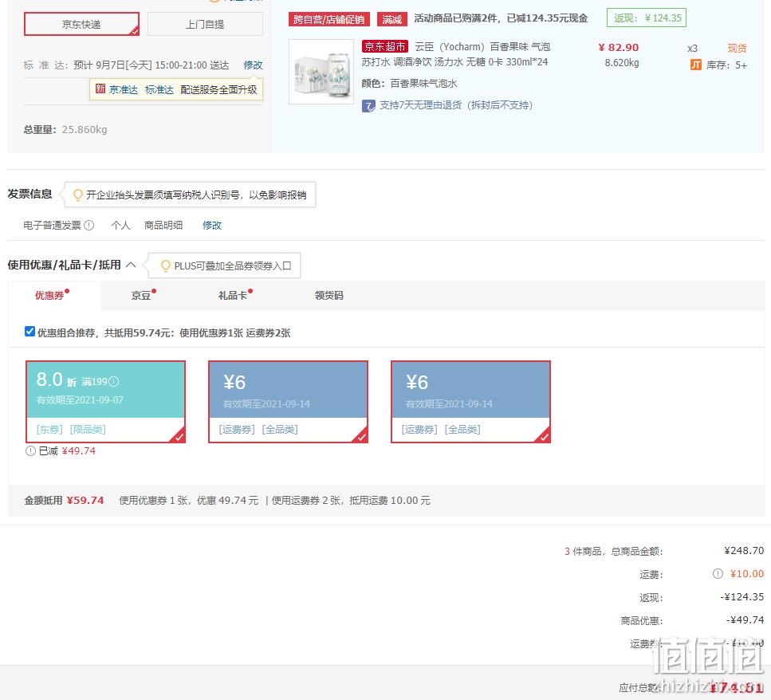Select 京东快递 delivery option

(x=81, y=24)
